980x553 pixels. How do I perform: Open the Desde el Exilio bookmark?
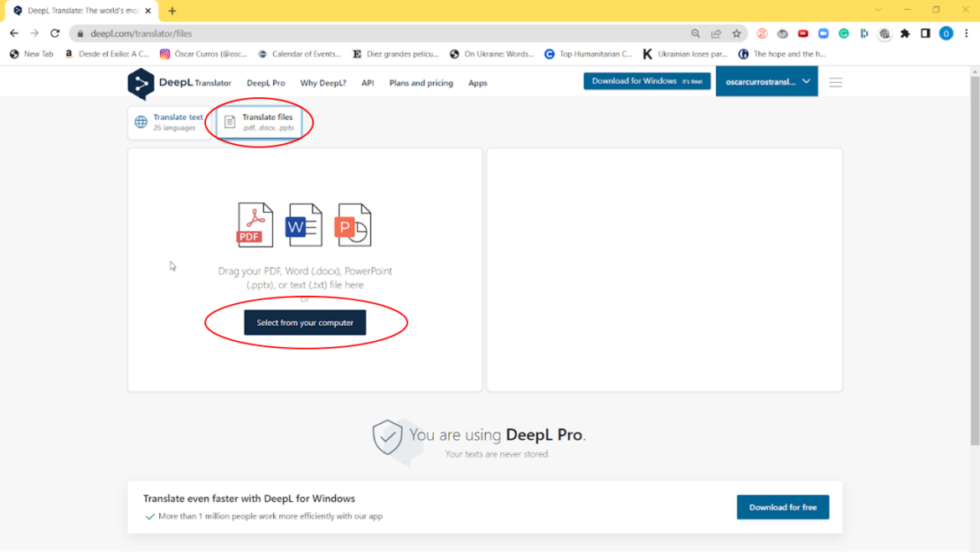107,54
